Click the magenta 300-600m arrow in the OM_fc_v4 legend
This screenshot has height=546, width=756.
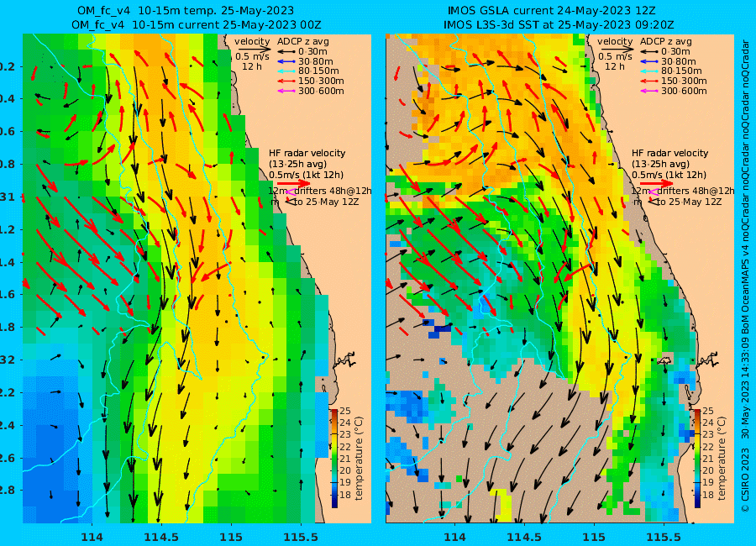286,91
